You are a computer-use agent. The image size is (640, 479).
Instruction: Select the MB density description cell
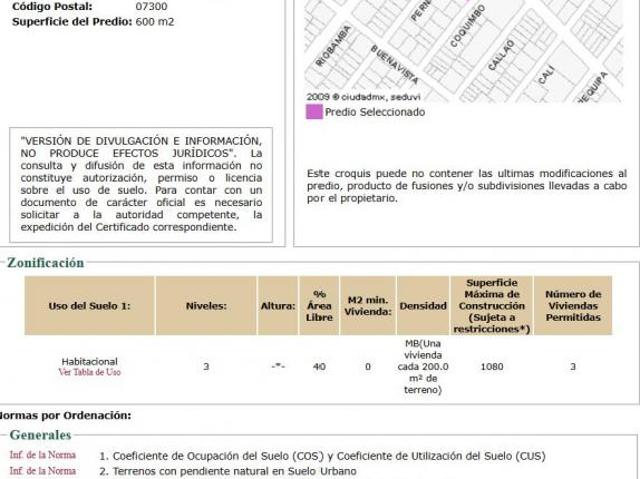pos(423,367)
